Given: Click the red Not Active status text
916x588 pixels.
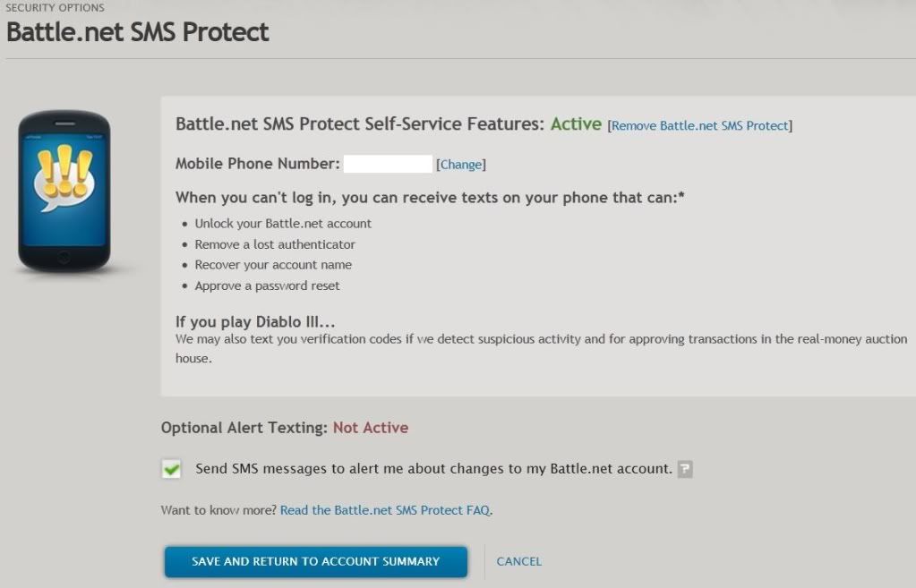Looking at the screenshot, I should click(371, 428).
